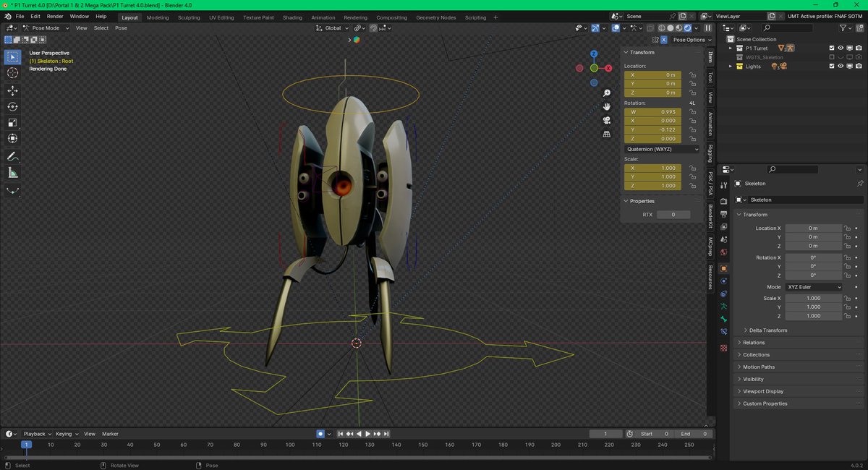This screenshot has height=470, width=868.
Task: Open the Scene properties tab icon
Action: (724, 239)
